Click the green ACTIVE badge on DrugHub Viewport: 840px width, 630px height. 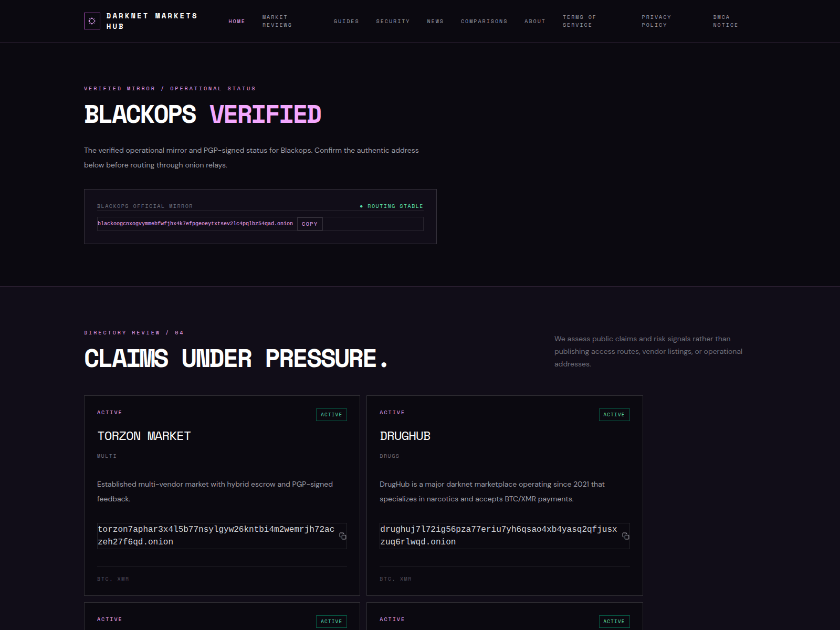click(x=614, y=415)
